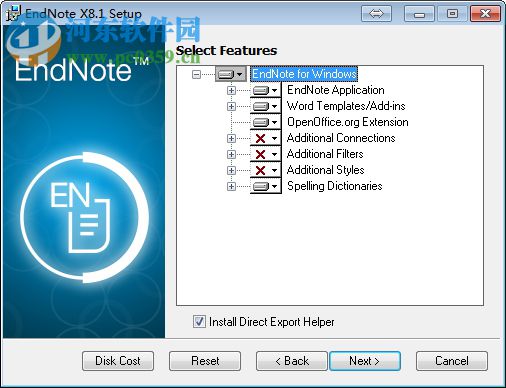Cancel the EndNote setup
Image resolution: width=506 pixels, height=388 pixels.
point(452,361)
